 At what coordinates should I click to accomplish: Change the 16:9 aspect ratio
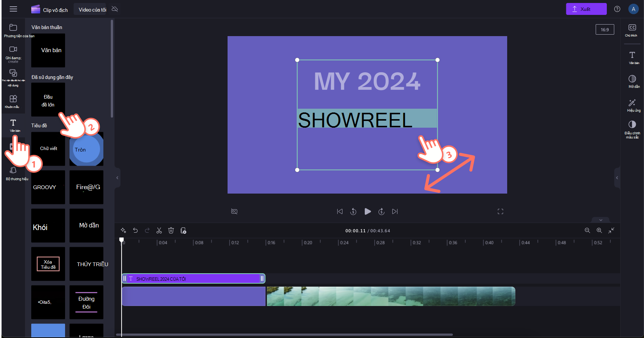(x=605, y=29)
